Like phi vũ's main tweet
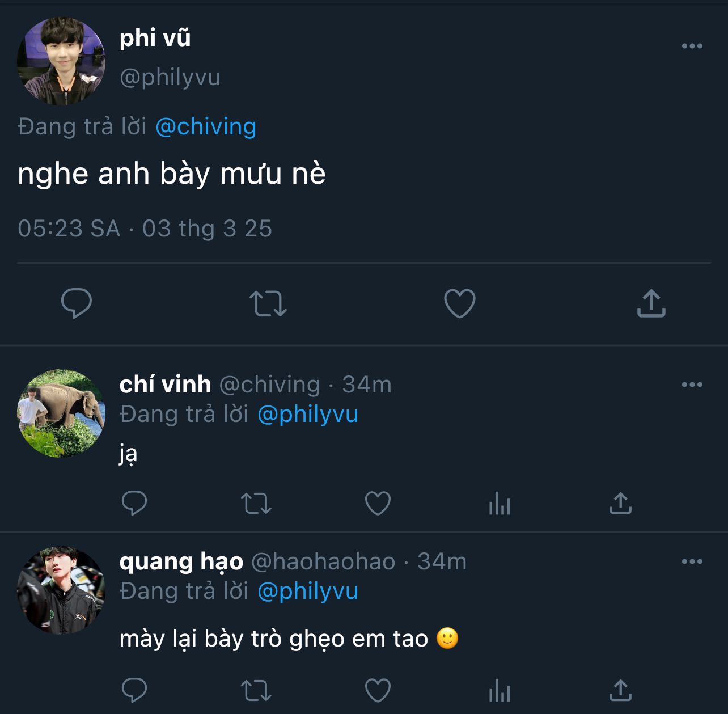Screen dimensions: 728x714 point(459,303)
